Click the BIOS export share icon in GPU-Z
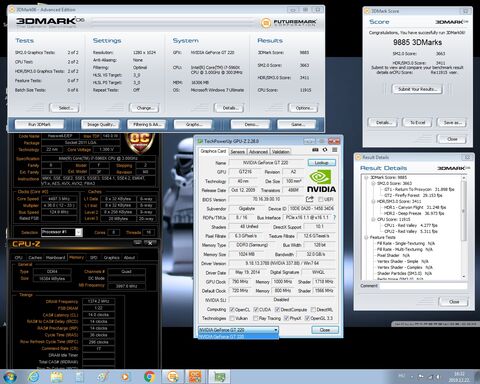Screen dimensions: 480x384 (x=310, y=199)
